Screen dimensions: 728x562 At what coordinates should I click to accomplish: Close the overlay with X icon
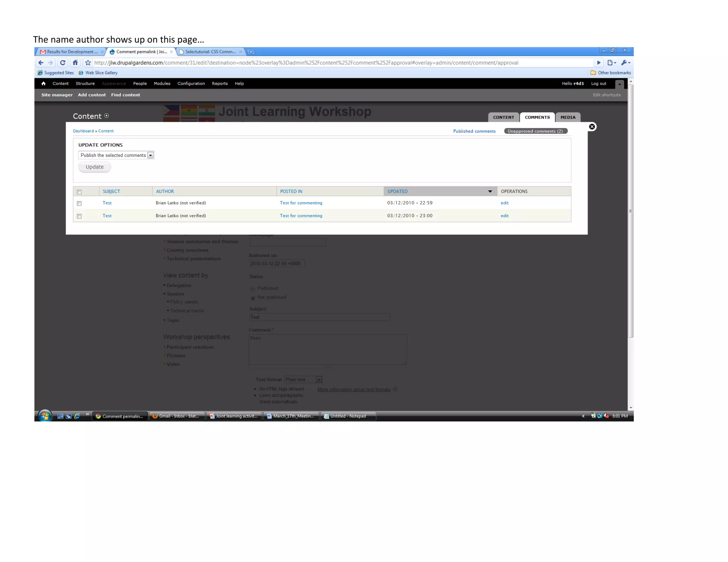[x=592, y=127]
